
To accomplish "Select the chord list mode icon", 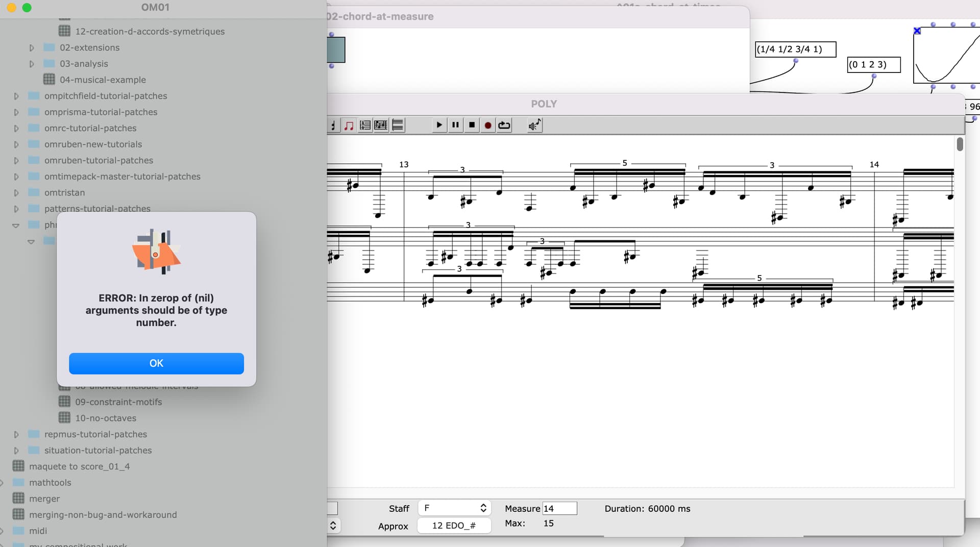I will click(x=365, y=125).
